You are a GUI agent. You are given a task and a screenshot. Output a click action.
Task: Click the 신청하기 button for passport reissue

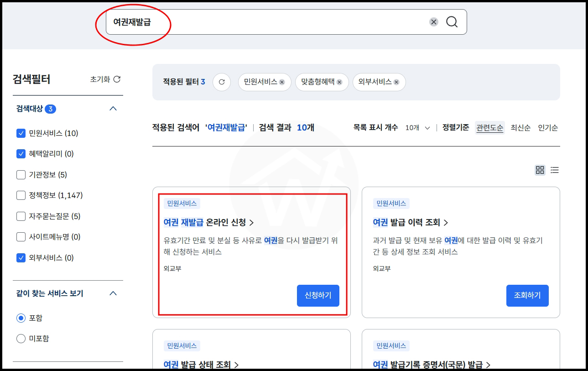(318, 296)
